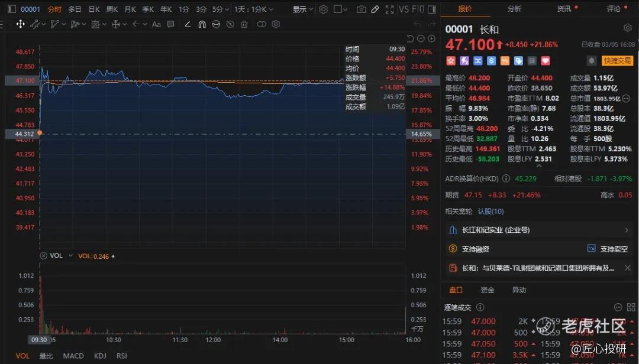Screen dimensions: 639x364
Task: Open the 显示 display dropdown
Action: coord(302,9)
